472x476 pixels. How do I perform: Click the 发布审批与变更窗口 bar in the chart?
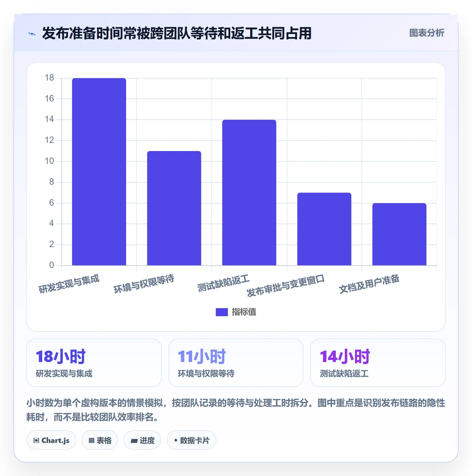324,229
